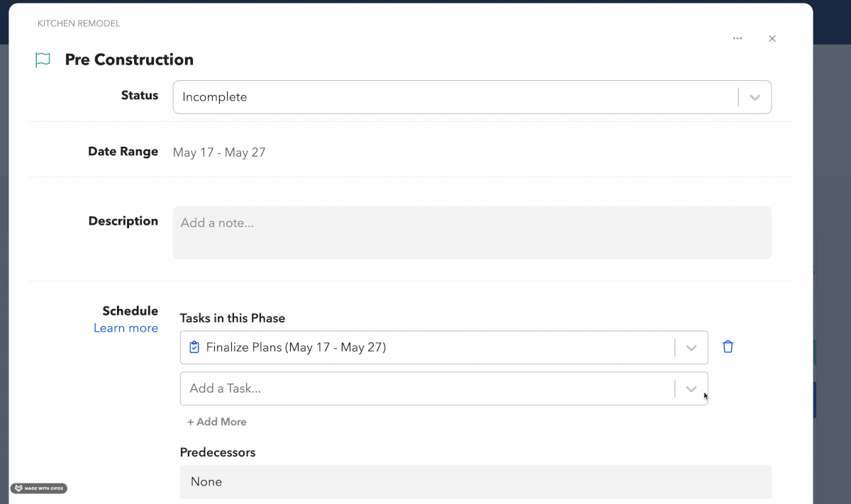851x504 pixels.
Task: Click the chevron on the Finalize Plans task
Action: [x=691, y=347]
